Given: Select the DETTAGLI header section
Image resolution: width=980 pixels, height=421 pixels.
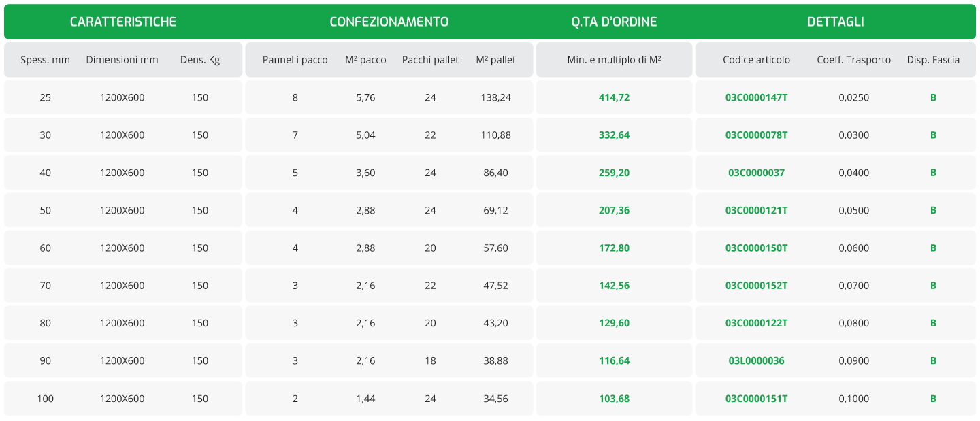Looking at the screenshot, I should point(835,22).
